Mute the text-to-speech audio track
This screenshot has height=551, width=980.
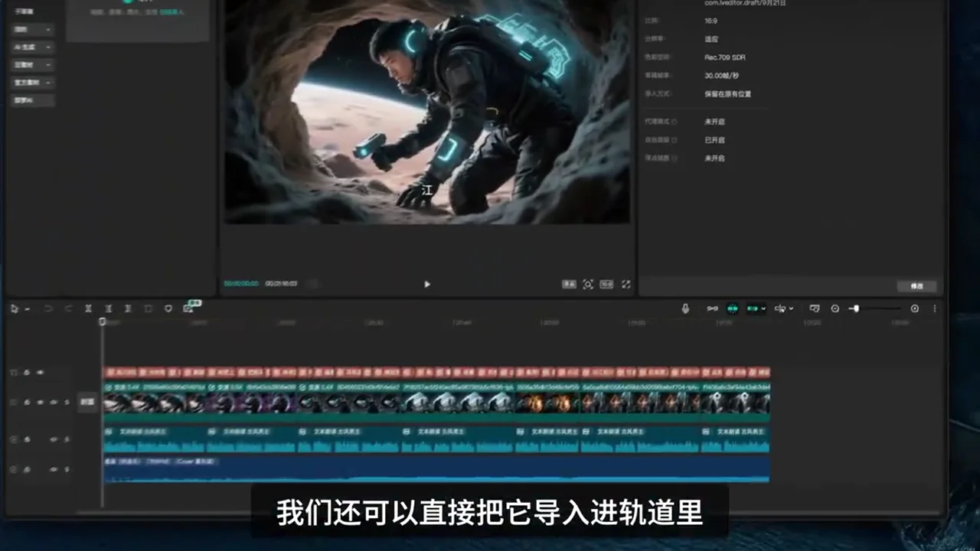pos(54,439)
